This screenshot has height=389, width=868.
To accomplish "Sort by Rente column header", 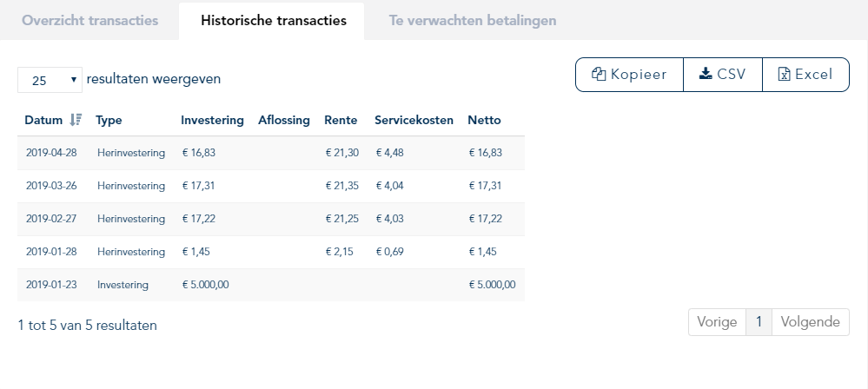I will (x=341, y=120).
